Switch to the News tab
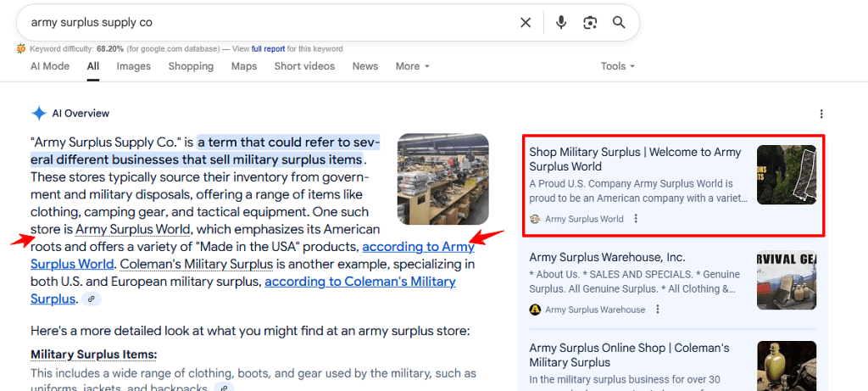This screenshot has height=391, width=868. coord(365,66)
